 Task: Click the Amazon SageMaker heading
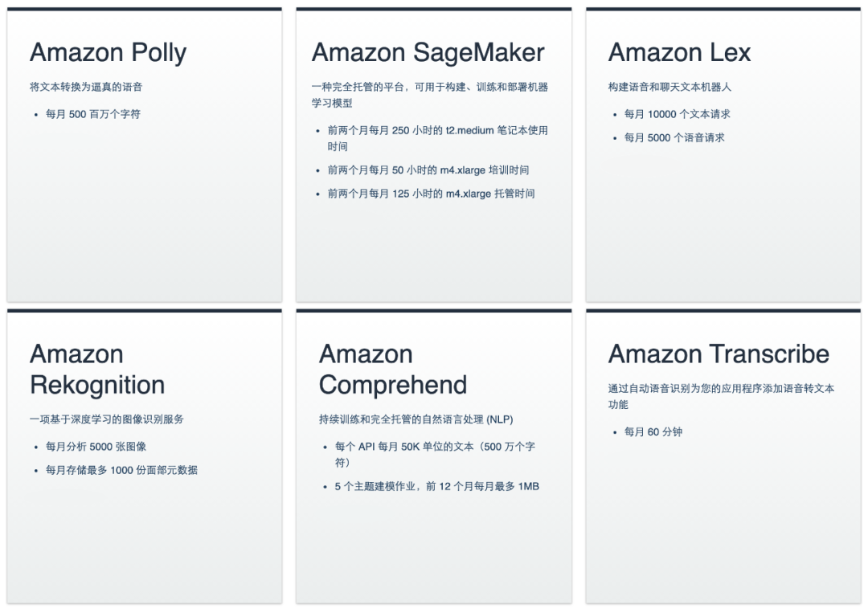click(428, 53)
